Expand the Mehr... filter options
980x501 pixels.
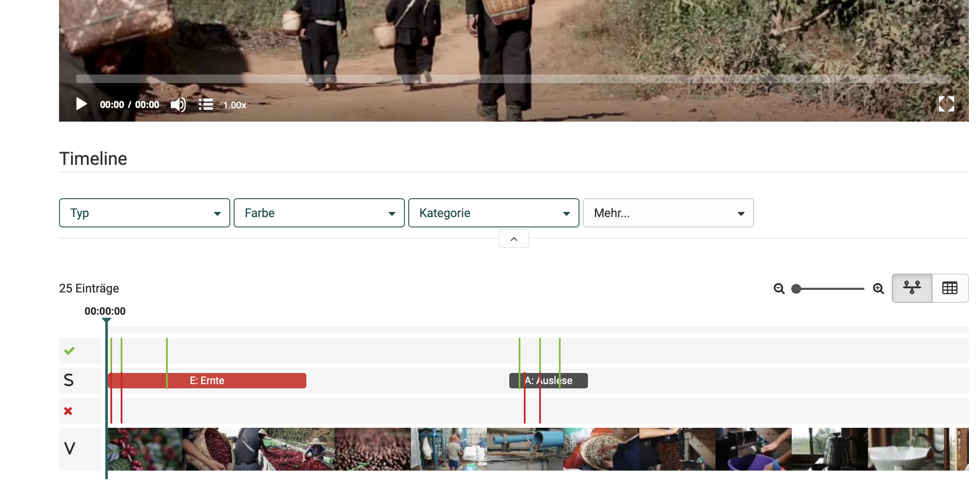(x=668, y=213)
